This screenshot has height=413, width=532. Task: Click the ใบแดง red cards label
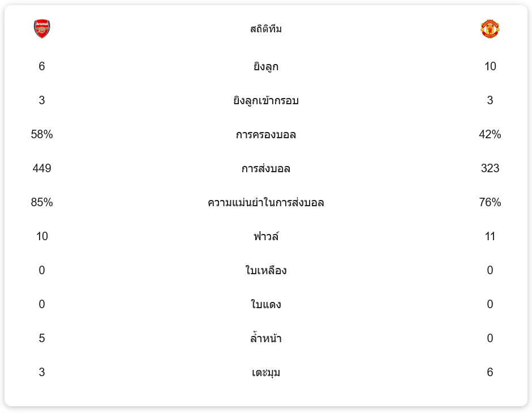coord(266,305)
